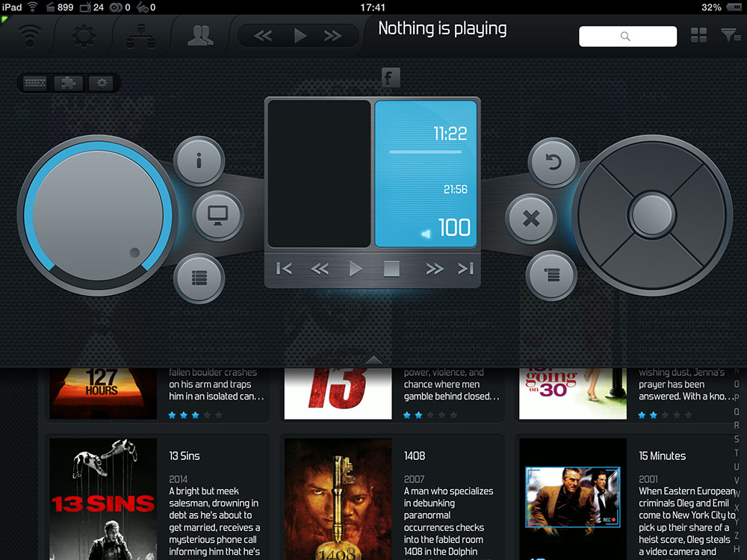Image resolution: width=747 pixels, height=560 pixels.
Task: Share via the Facebook icon
Action: point(390,77)
